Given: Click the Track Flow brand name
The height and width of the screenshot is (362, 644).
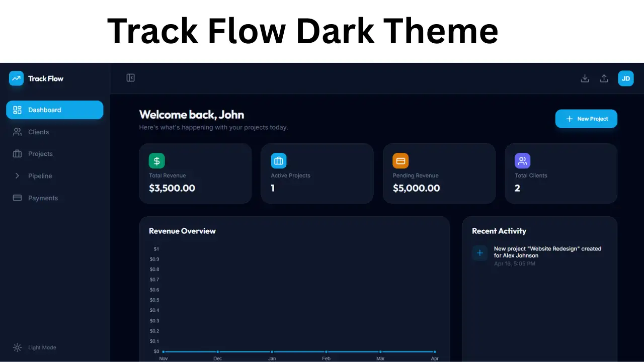Looking at the screenshot, I should pyautogui.click(x=46, y=78).
